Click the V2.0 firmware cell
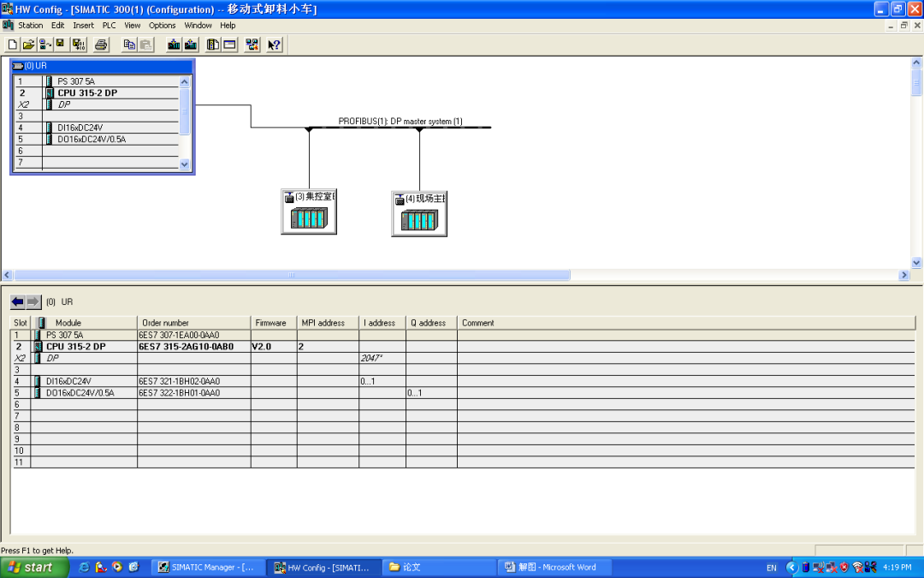 (274, 346)
